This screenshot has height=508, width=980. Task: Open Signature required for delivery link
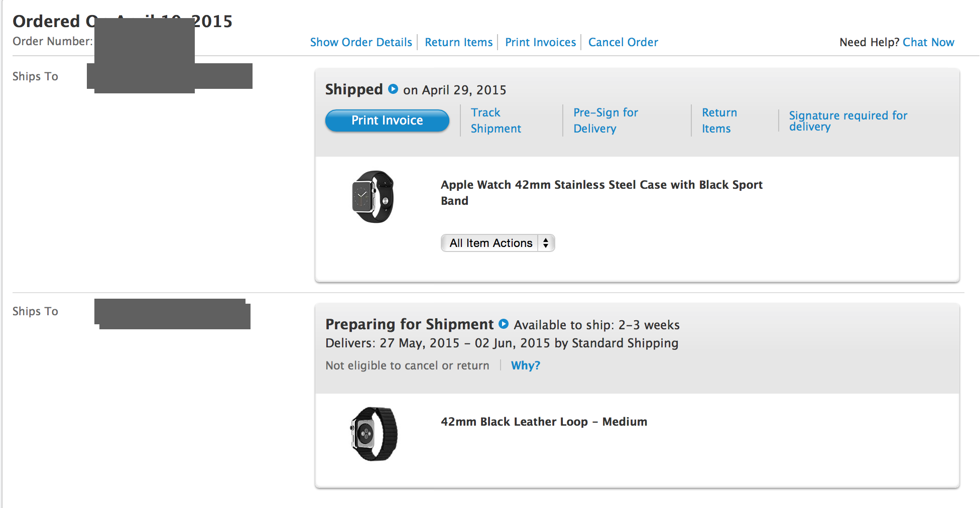click(848, 121)
